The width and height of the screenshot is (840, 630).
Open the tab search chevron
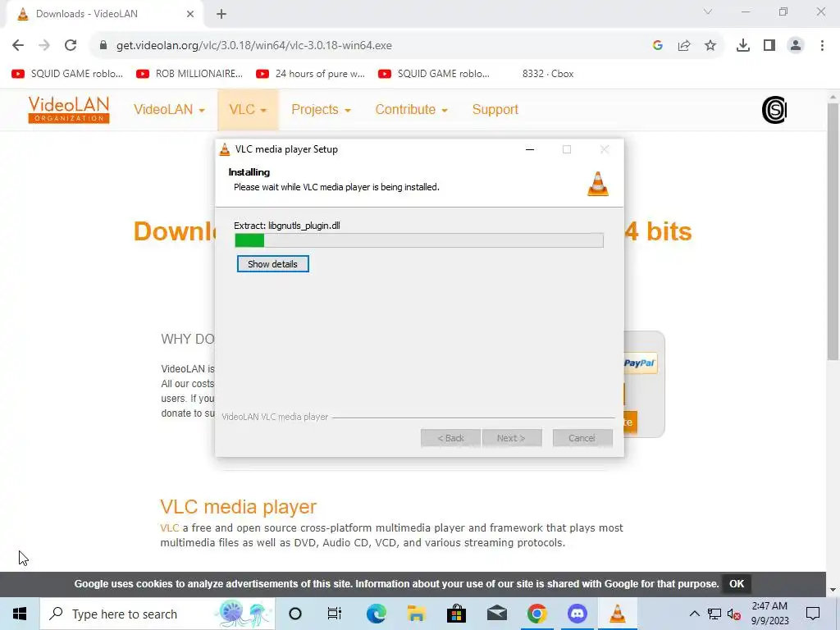708,11
